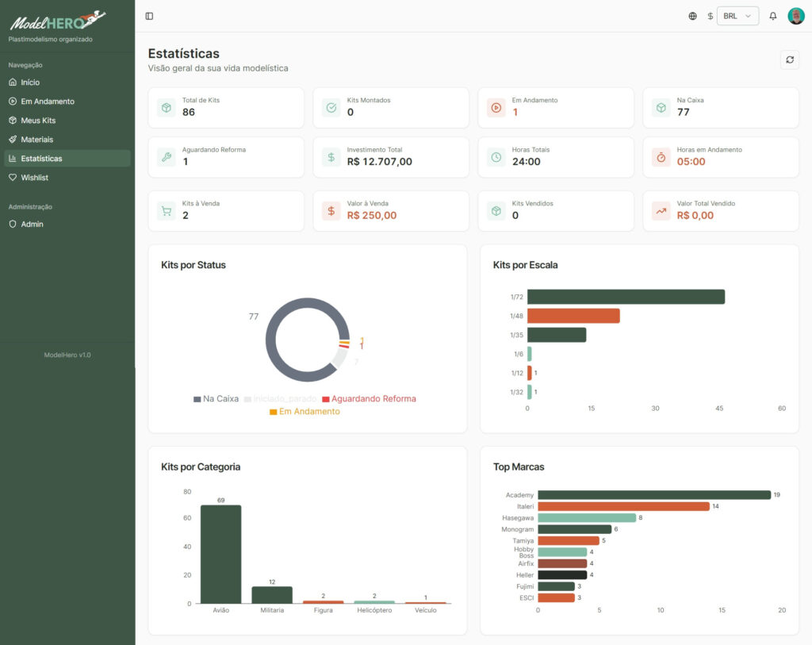This screenshot has height=645, width=812.
Task: Click the Total de Kits box icon
Action: point(167,107)
